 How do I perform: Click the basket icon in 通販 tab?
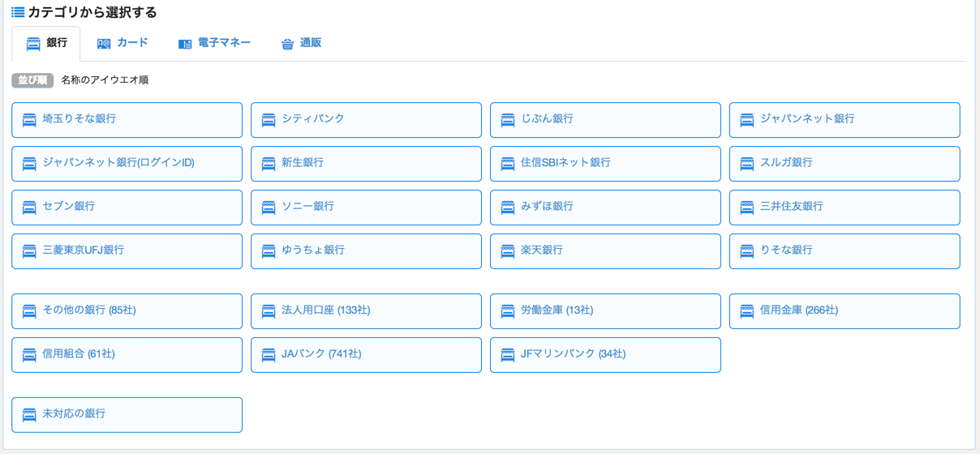(x=287, y=44)
